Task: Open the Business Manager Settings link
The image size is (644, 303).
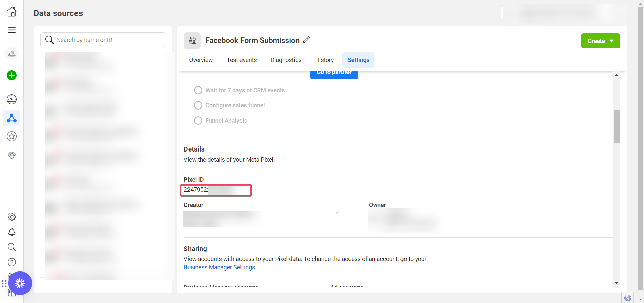Action: [x=219, y=267]
